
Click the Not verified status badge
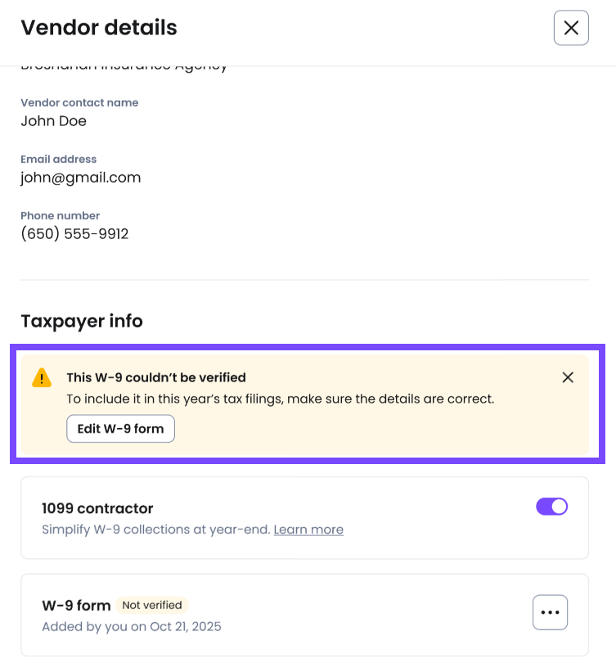click(152, 605)
